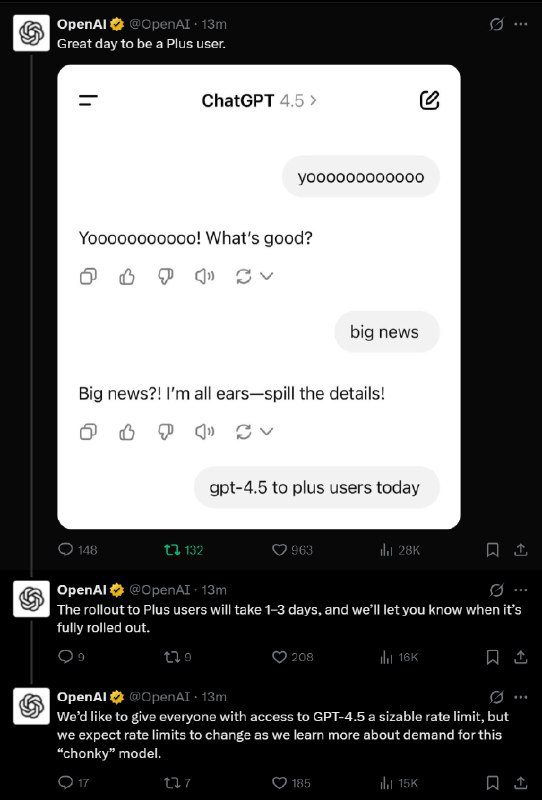Open the ChatGPT sidebar menu icon
The width and height of the screenshot is (542, 800).
pyautogui.click(x=88, y=101)
